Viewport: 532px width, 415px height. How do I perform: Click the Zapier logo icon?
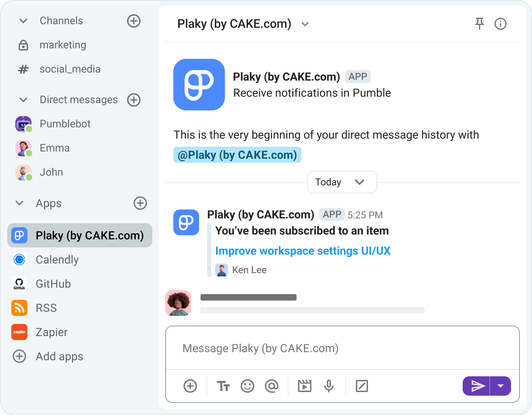(x=19, y=332)
